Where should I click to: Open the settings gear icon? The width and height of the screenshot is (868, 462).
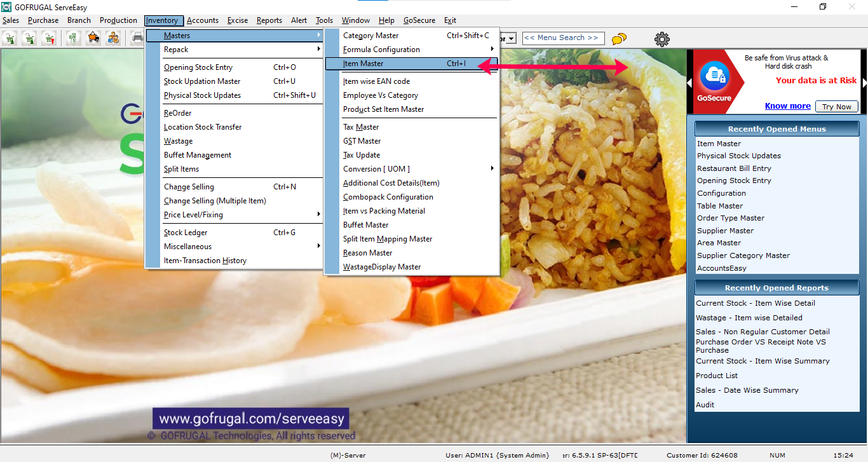click(662, 39)
